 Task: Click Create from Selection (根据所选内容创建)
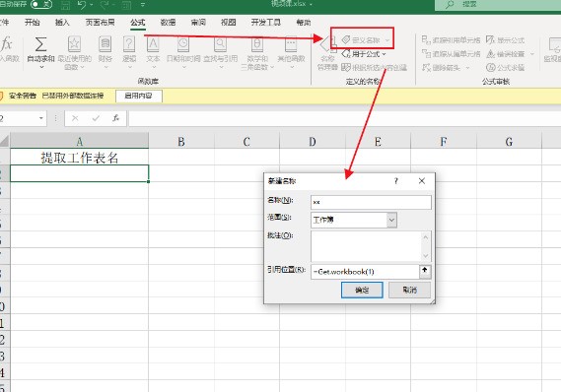374,67
